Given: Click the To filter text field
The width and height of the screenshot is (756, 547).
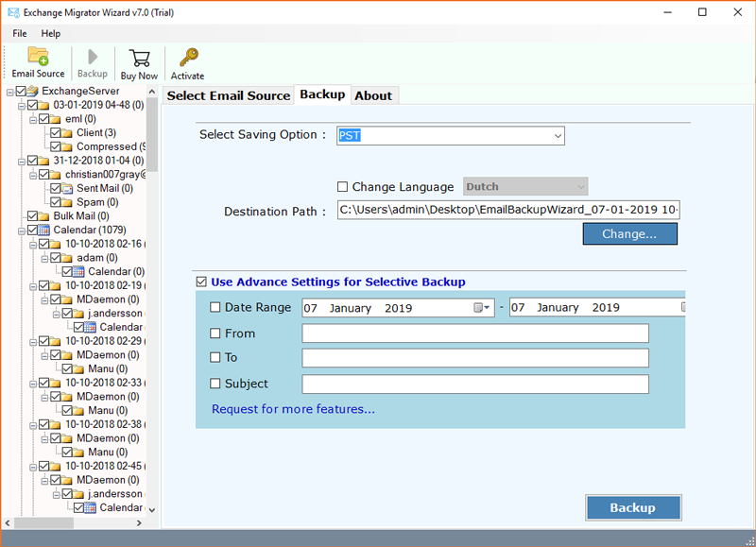Looking at the screenshot, I should (x=475, y=358).
